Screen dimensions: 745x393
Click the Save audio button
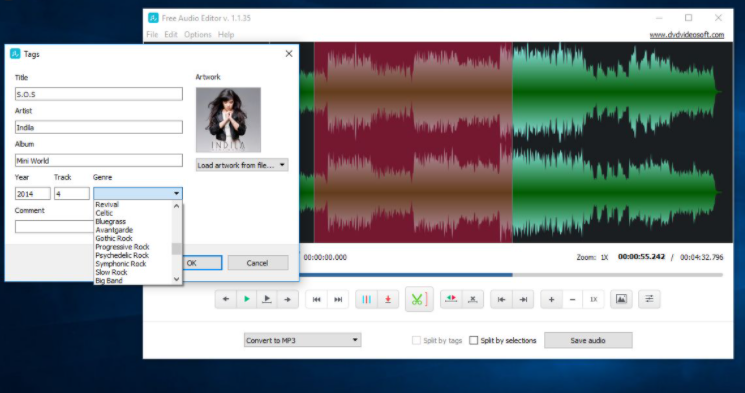[588, 340]
